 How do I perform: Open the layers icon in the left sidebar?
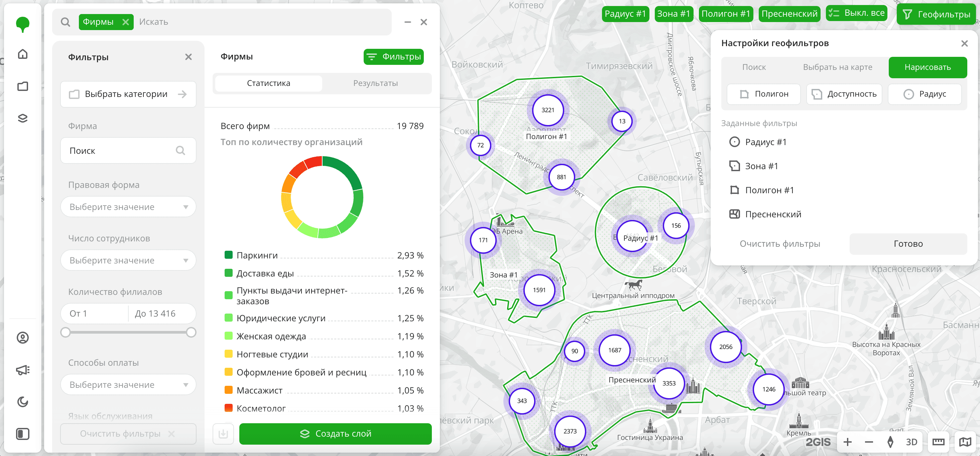[23, 118]
